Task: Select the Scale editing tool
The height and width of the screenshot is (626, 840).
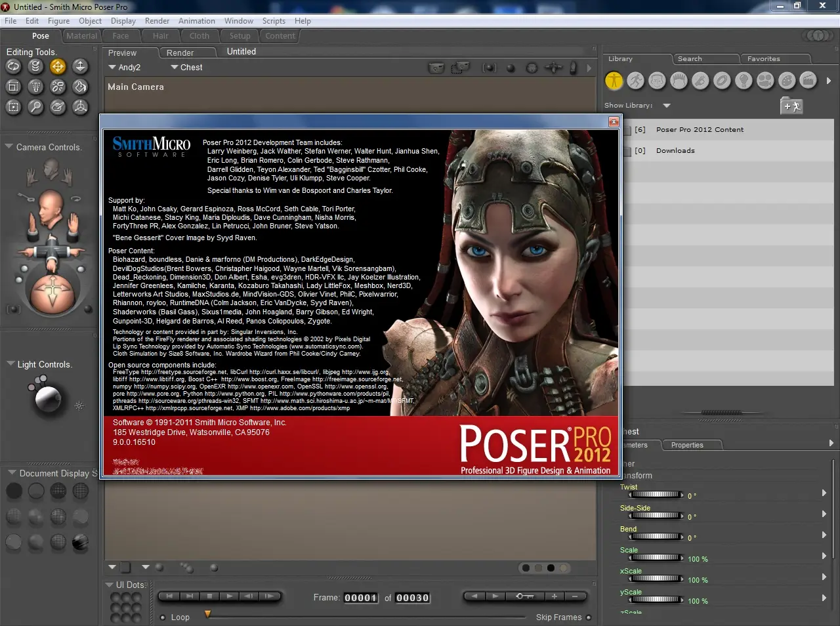Action: click(x=14, y=86)
